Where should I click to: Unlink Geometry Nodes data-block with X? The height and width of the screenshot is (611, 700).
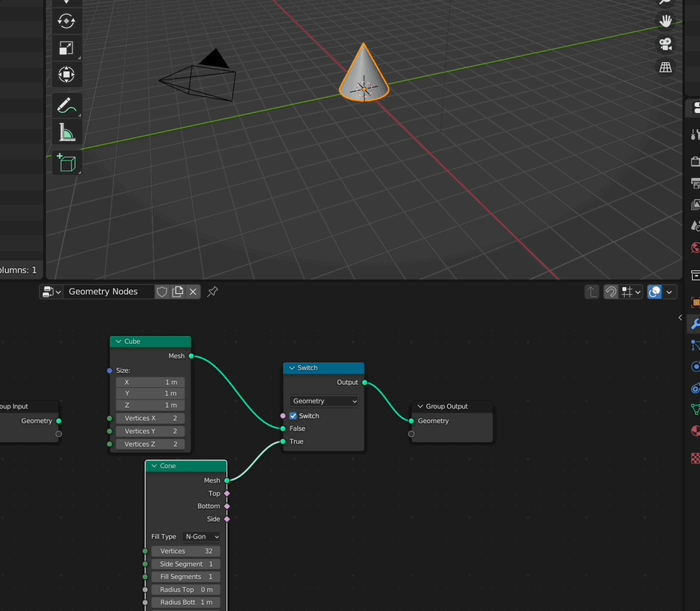click(x=193, y=292)
